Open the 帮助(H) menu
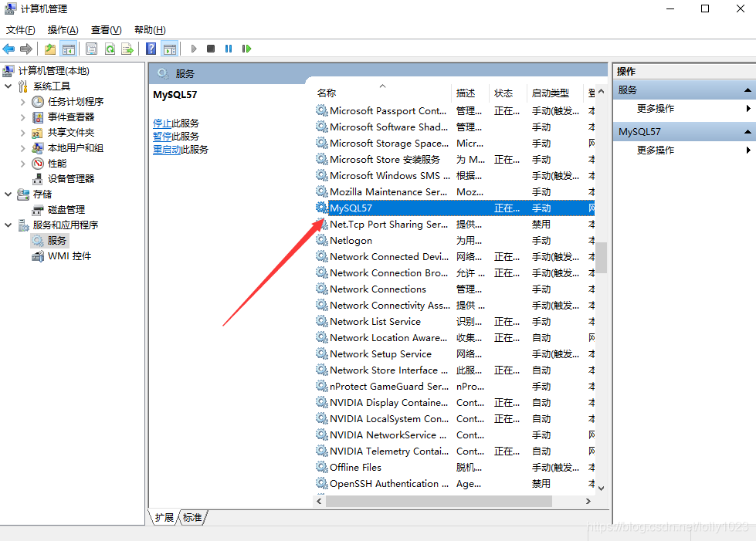The width and height of the screenshot is (756, 541). (x=150, y=30)
